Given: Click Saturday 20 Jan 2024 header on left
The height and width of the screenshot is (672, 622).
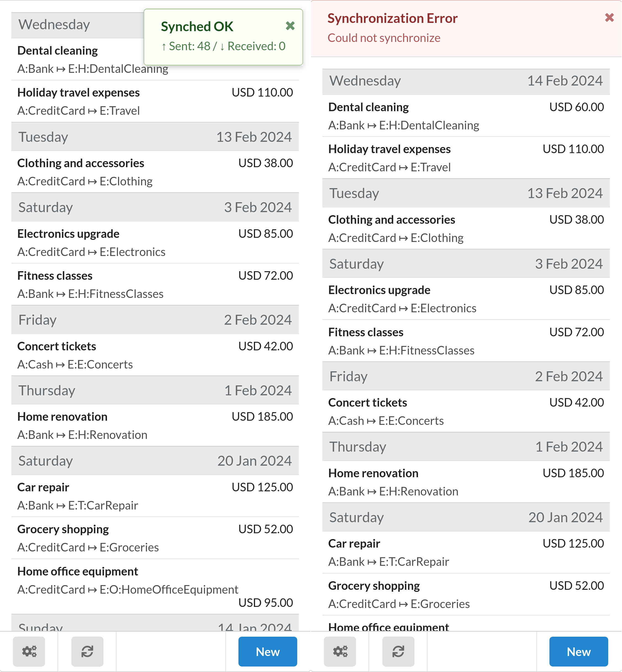Looking at the screenshot, I should point(155,461).
